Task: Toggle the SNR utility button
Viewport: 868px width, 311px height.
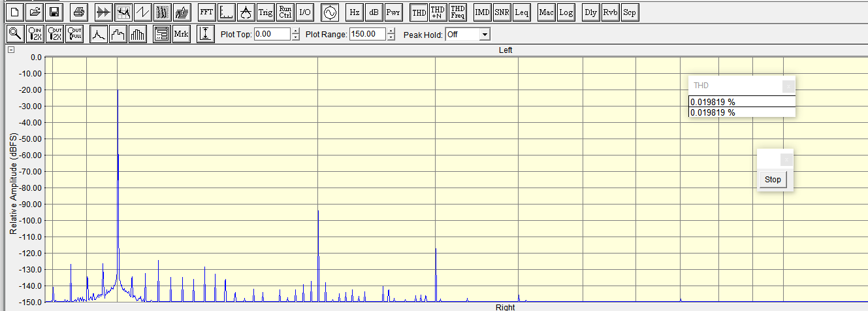Action: coord(502,12)
